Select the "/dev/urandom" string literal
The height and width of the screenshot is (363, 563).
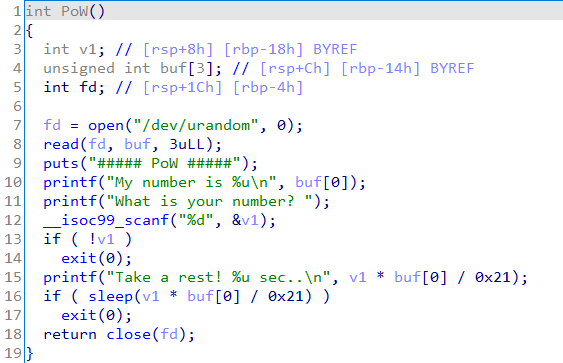pyautogui.click(x=196, y=125)
